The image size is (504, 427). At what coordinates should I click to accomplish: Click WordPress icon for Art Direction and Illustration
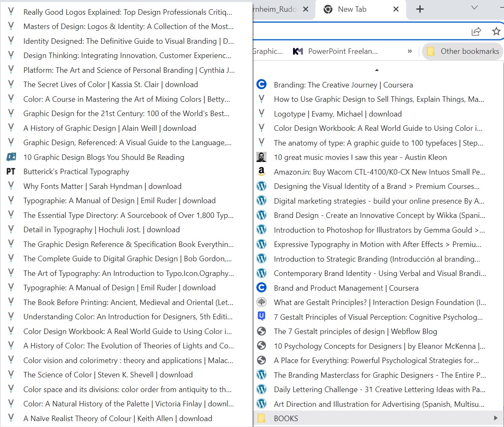click(261, 403)
